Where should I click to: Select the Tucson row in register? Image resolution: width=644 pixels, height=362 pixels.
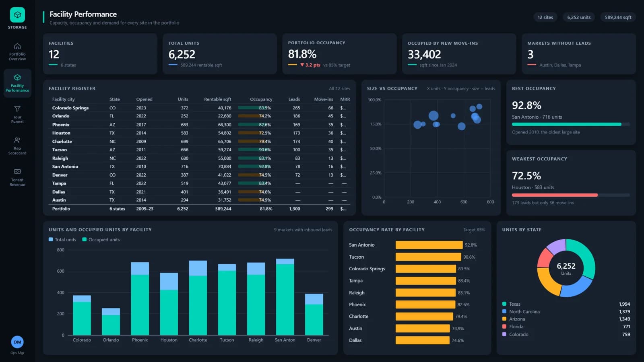pos(199,150)
